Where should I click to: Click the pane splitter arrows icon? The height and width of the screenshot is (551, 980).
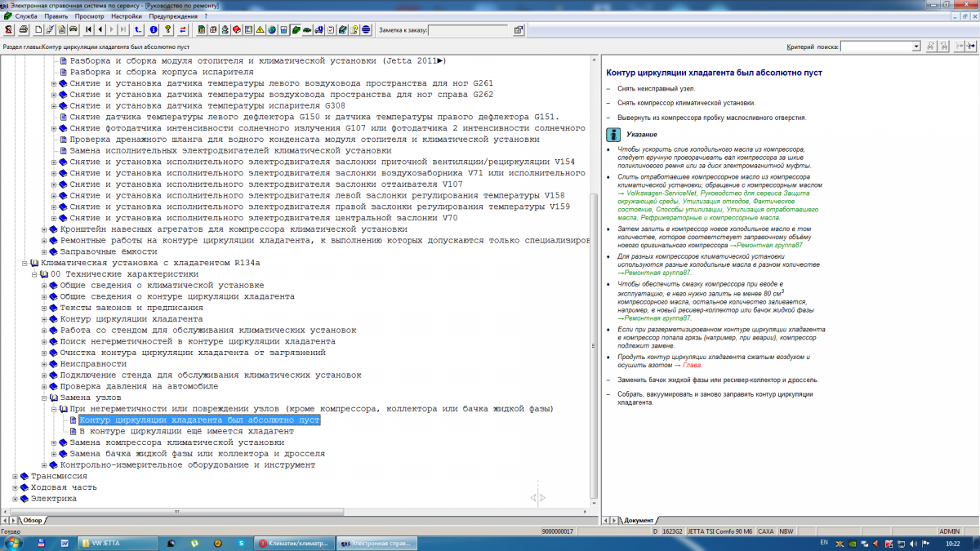[537, 497]
